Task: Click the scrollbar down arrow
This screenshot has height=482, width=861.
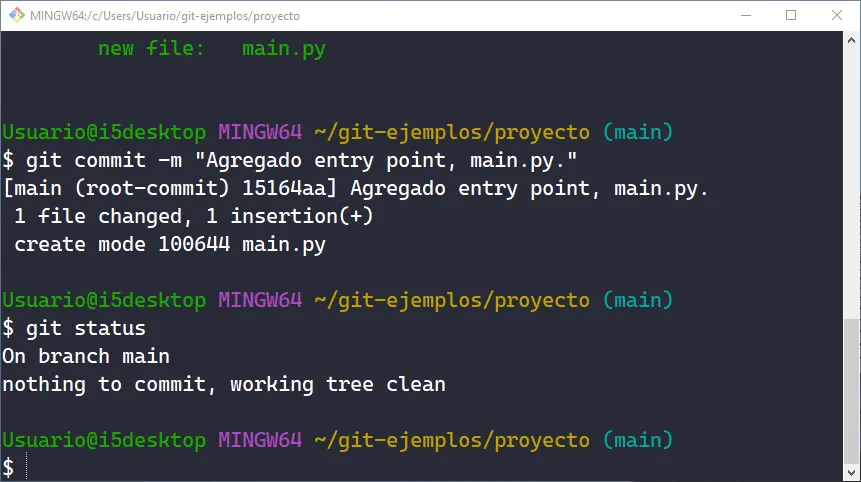Action: coord(851,472)
